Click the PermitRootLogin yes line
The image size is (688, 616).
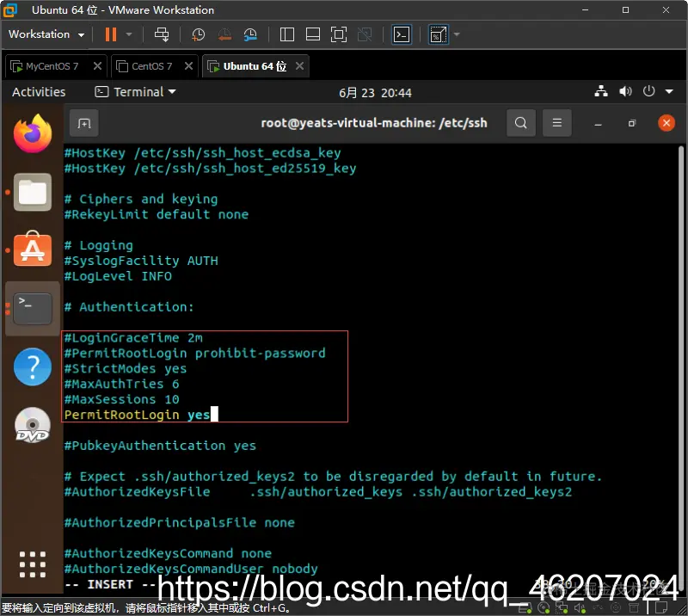coord(137,415)
